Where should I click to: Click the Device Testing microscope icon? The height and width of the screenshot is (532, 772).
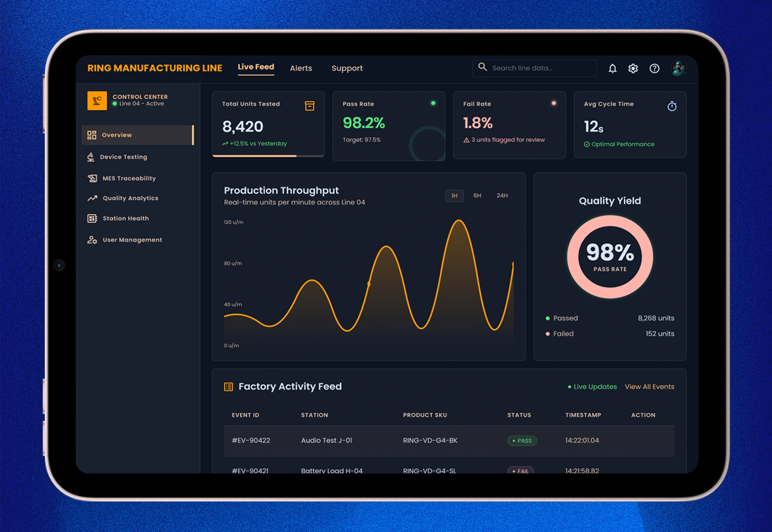coord(91,157)
